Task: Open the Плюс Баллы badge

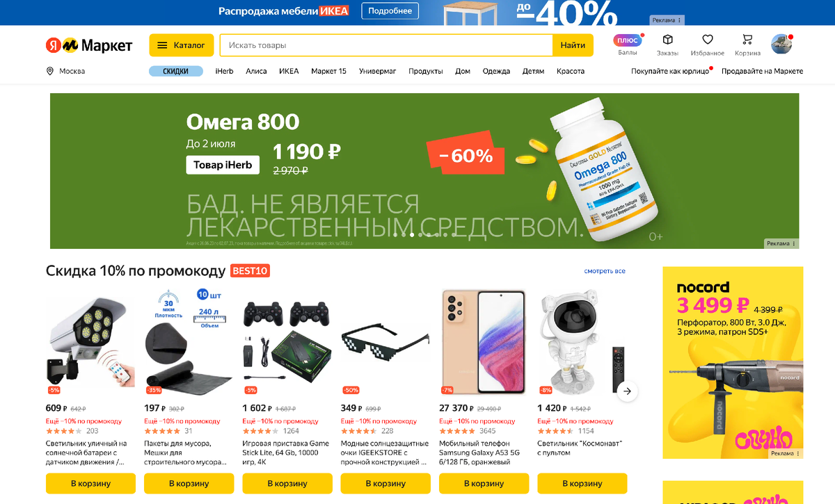Action: [x=628, y=40]
